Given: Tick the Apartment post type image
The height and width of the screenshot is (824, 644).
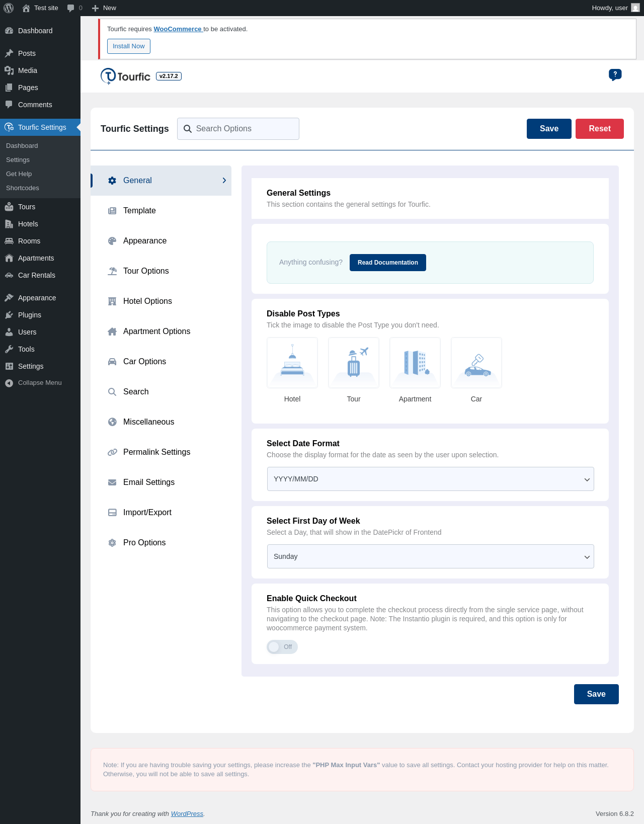Looking at the screenshot, I should (415, 363).
